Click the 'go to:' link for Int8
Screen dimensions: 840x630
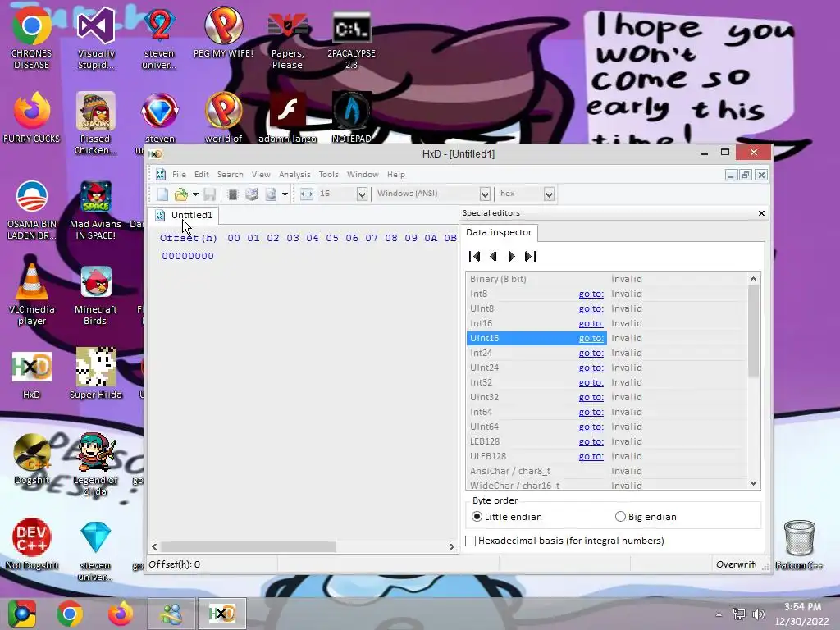pyautogui.click(x=591, y=294)
